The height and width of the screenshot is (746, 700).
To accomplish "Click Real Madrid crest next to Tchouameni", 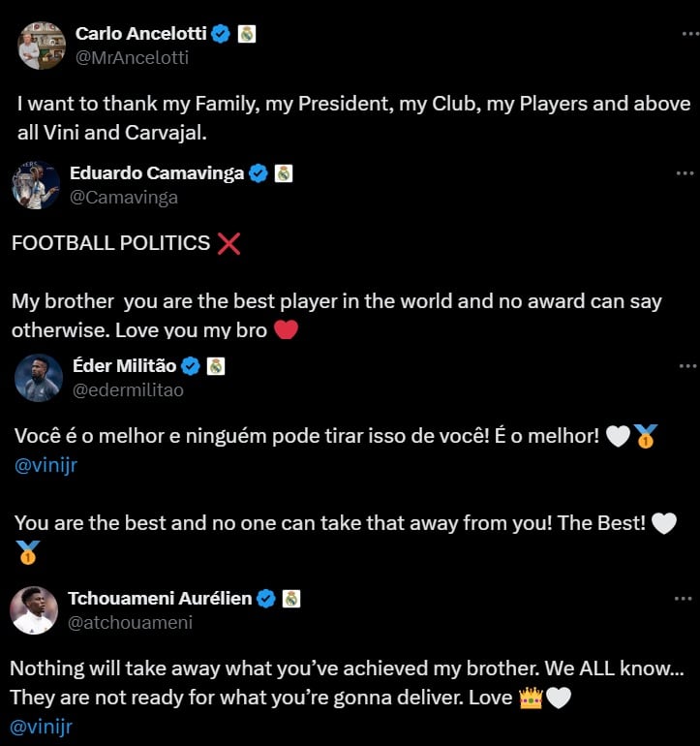I will coord(290,599).
